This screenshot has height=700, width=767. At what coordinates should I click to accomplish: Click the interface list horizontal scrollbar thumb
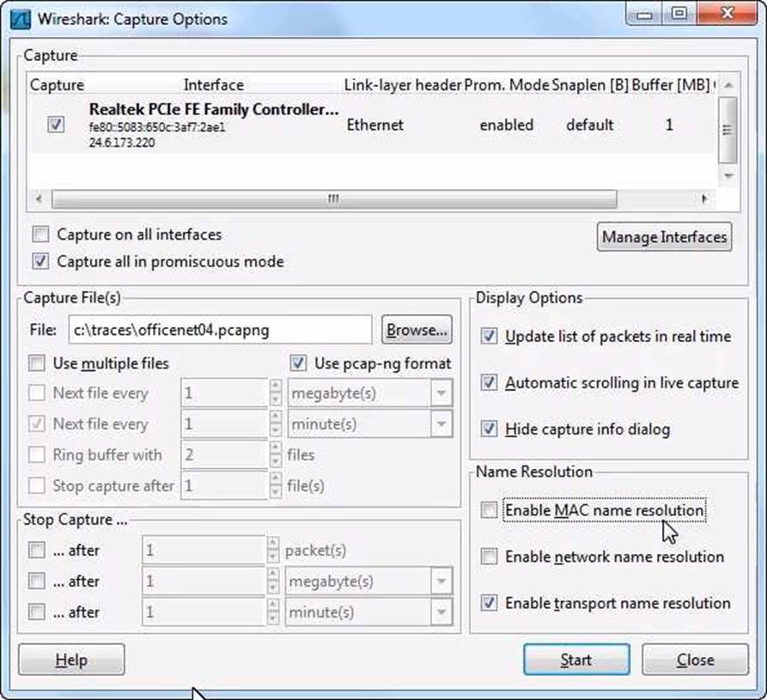coord(334,199)
